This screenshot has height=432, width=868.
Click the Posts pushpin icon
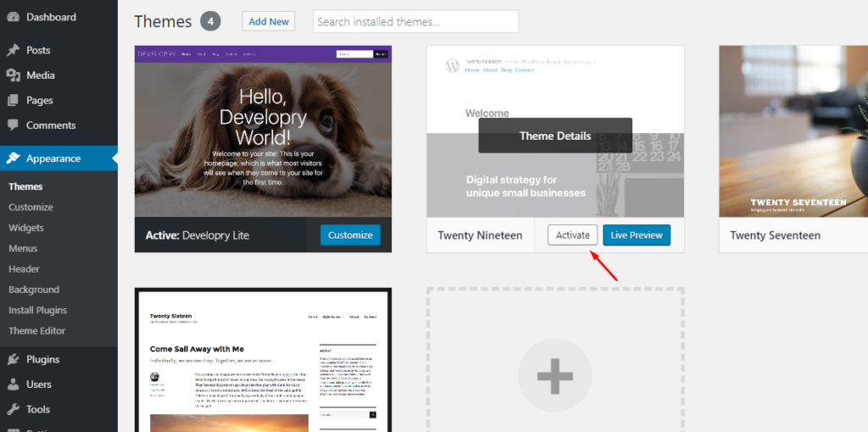pyautogui.click(x=14, y=50)
